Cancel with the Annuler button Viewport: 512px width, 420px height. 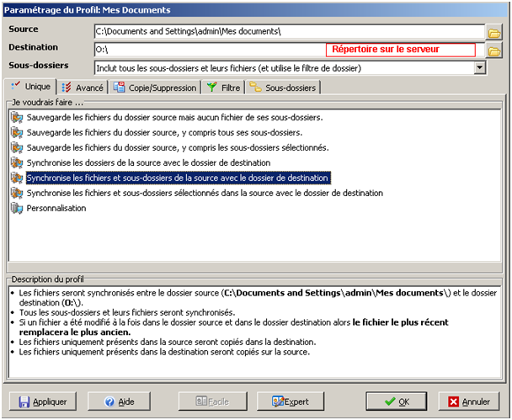[469, 401]
